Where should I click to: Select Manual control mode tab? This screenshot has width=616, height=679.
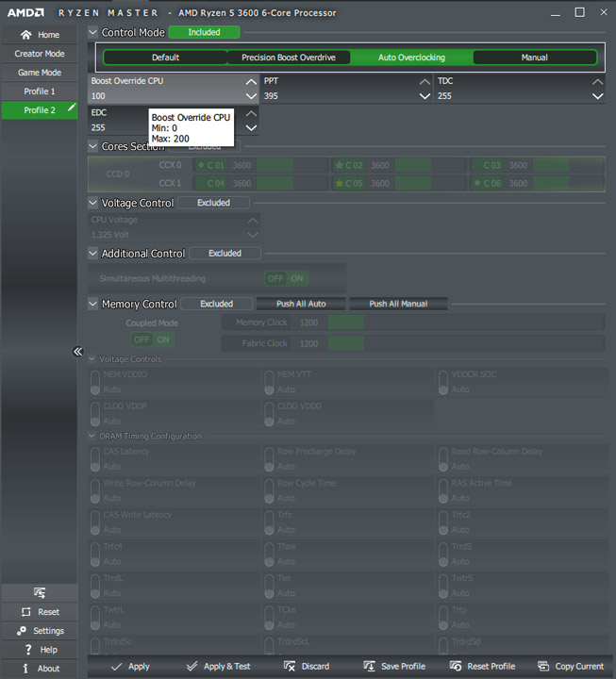535,58
